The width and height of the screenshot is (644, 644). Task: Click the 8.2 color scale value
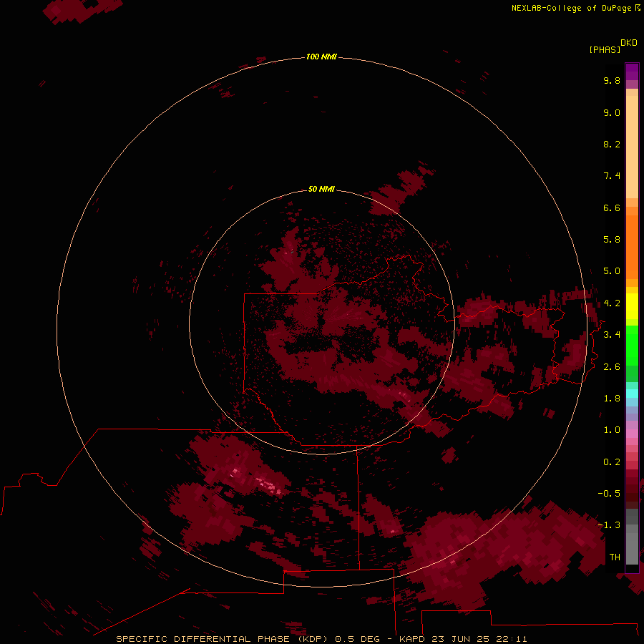point(612,144)
